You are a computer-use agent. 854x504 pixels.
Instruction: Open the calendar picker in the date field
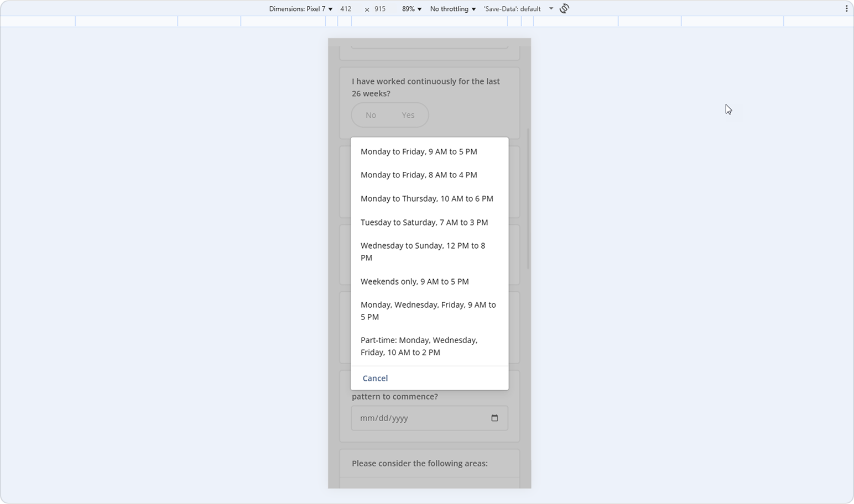(494, 418)
